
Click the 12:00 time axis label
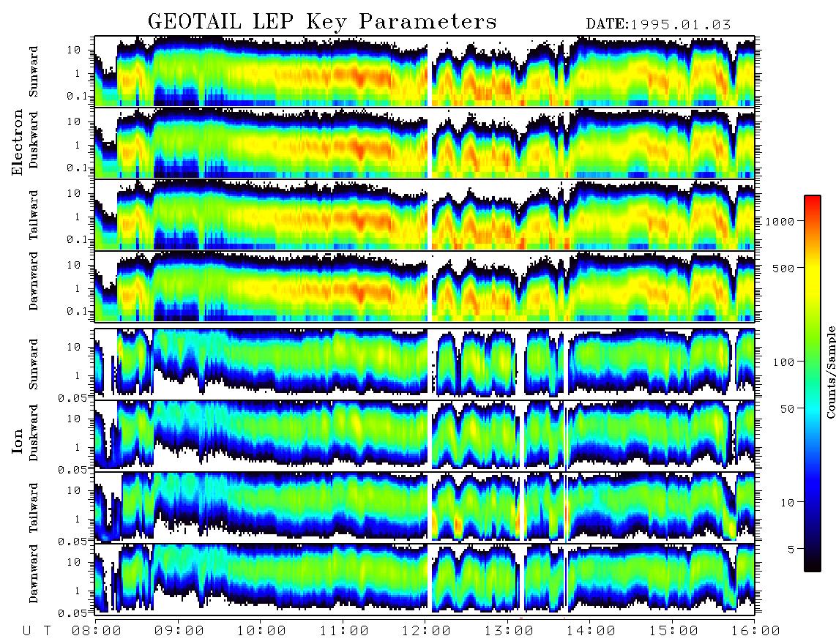(426, 631)
